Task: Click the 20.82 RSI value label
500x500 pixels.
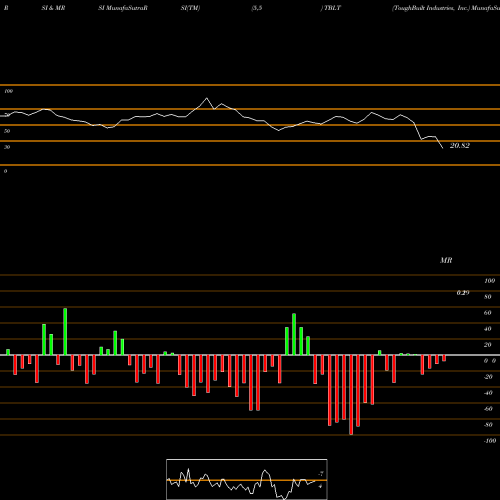Action: [x=460, y=146]
